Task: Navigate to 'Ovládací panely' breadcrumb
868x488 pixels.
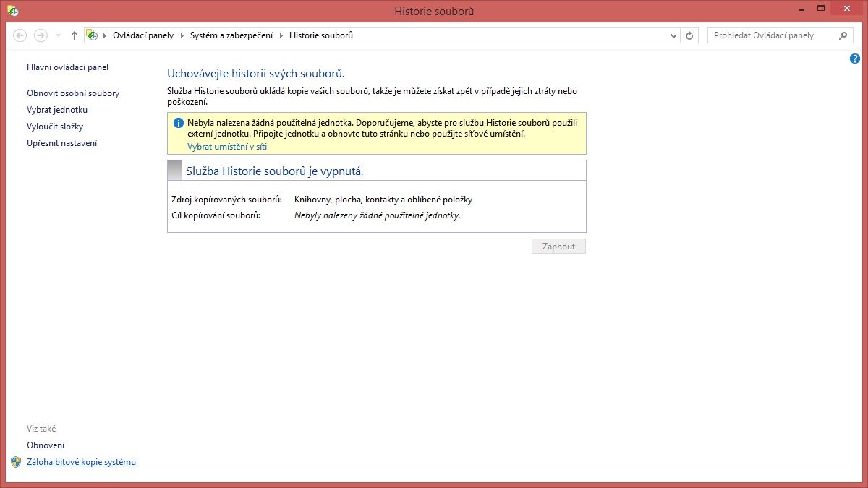Action: pyautogui.click(x=143, y=35)
